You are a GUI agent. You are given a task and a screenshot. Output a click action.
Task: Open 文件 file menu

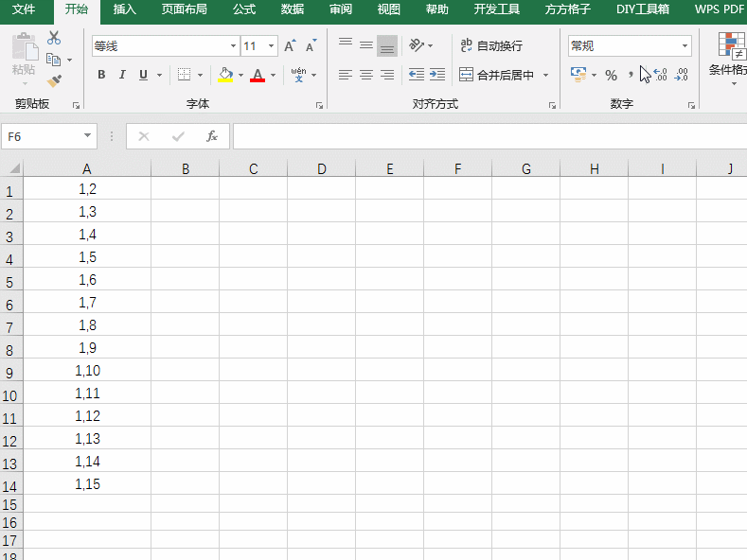[x=24, y=9]
